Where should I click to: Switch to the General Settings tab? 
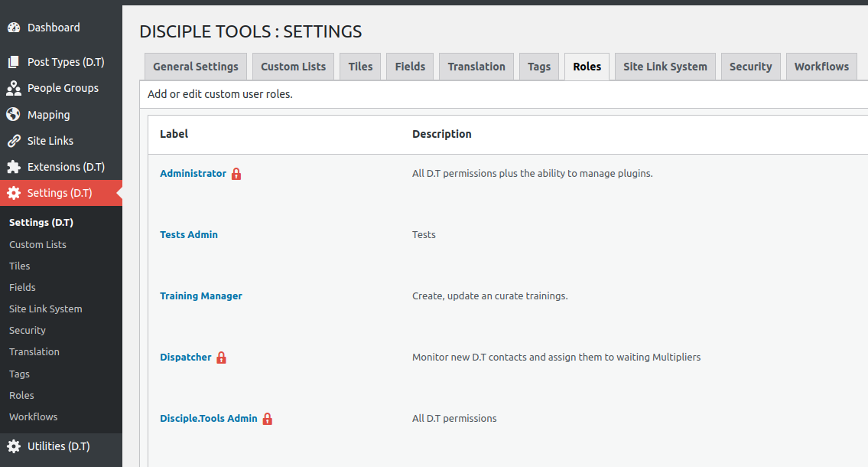tap(196, 67)
